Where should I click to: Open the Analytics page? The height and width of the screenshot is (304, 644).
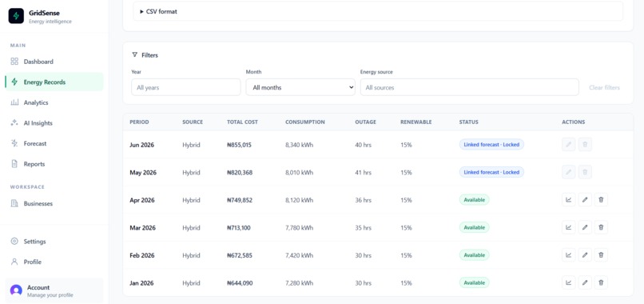(x=54, y=102)
